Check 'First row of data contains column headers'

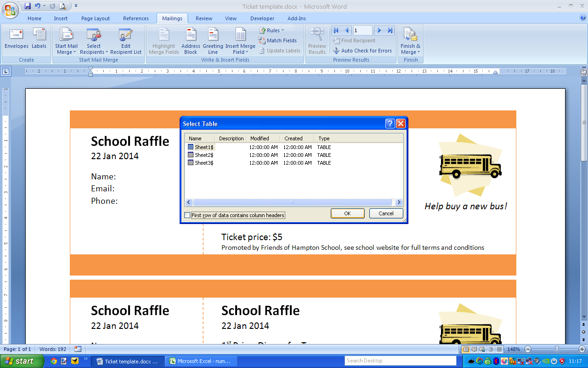(x=187, y=214)
